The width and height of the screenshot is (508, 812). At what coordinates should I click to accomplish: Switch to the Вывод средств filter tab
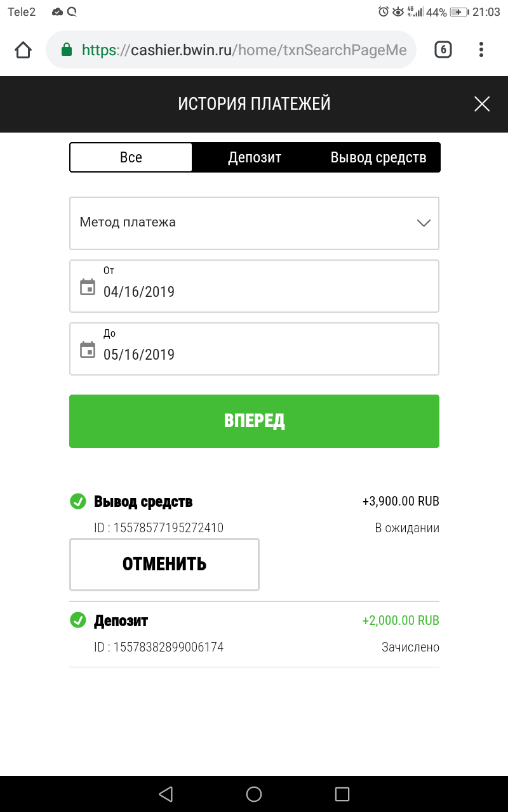point(378,157)
